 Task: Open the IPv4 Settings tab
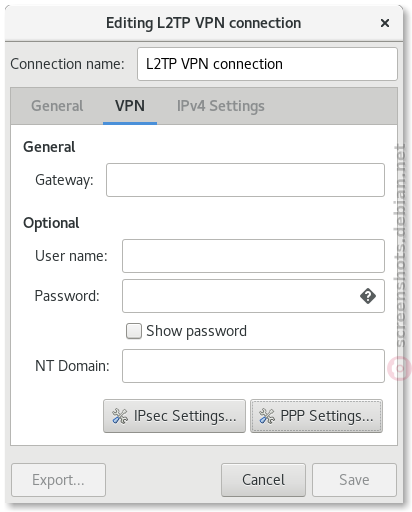220,106
